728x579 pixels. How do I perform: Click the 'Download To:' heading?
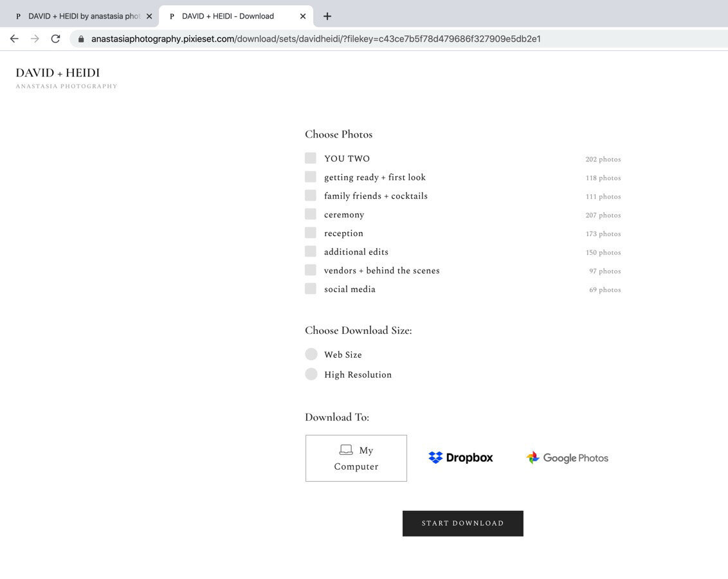pos(337,417)
